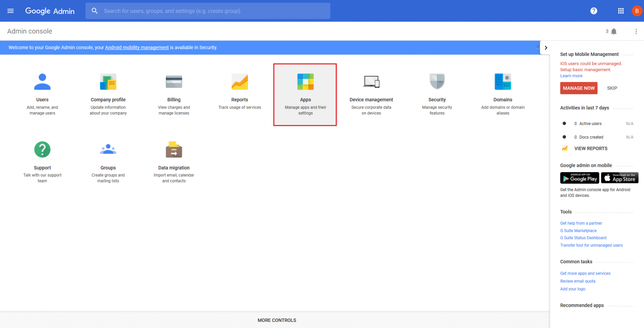The image size is (644, 328).
Task: Click Get more apps and services
Action: [x=585, y=273]
